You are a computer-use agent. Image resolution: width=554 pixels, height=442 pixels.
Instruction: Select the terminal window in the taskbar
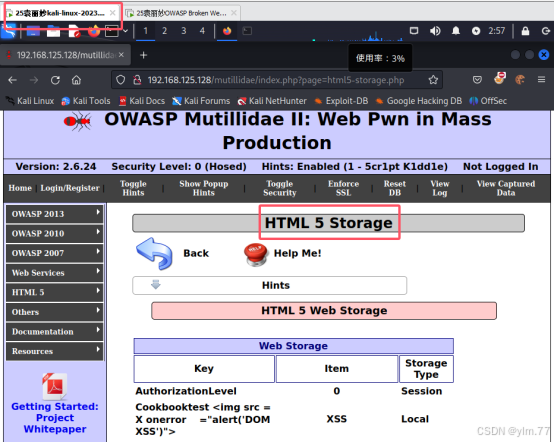247,31
